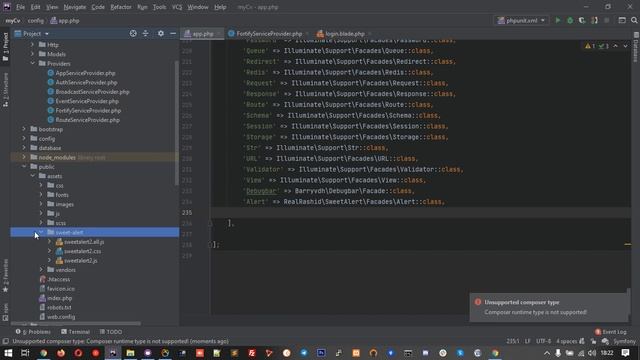Open Windows Start menu
Viewport: 640px width, 360px height.
coord(8,353)
